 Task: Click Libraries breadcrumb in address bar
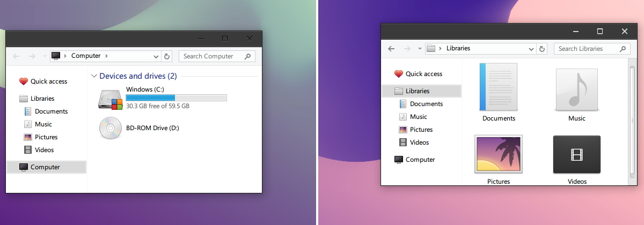coord(458,48)
